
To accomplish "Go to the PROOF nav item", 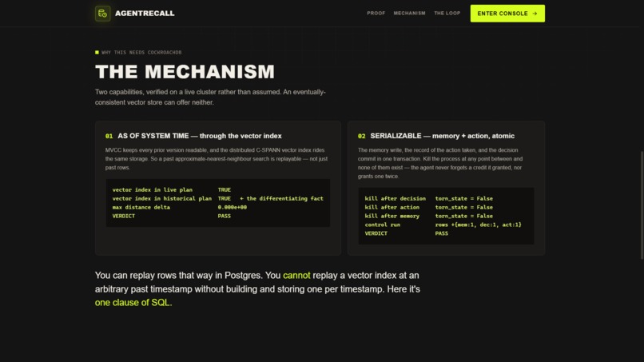I will point(376,13).
